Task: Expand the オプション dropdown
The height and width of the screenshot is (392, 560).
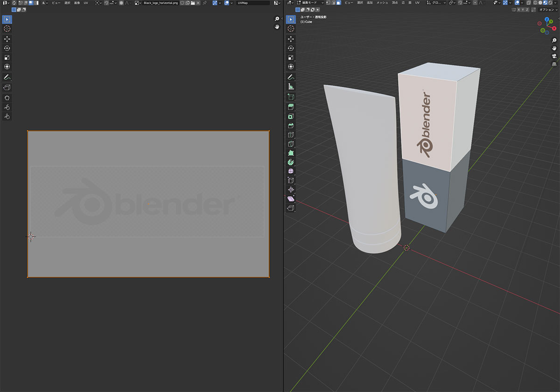Action: [546, 9]
